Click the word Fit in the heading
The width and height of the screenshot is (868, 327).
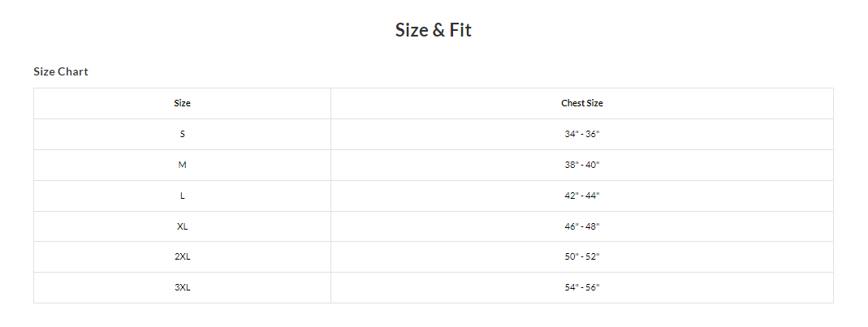pyautogui.click(x=460, y=30)
